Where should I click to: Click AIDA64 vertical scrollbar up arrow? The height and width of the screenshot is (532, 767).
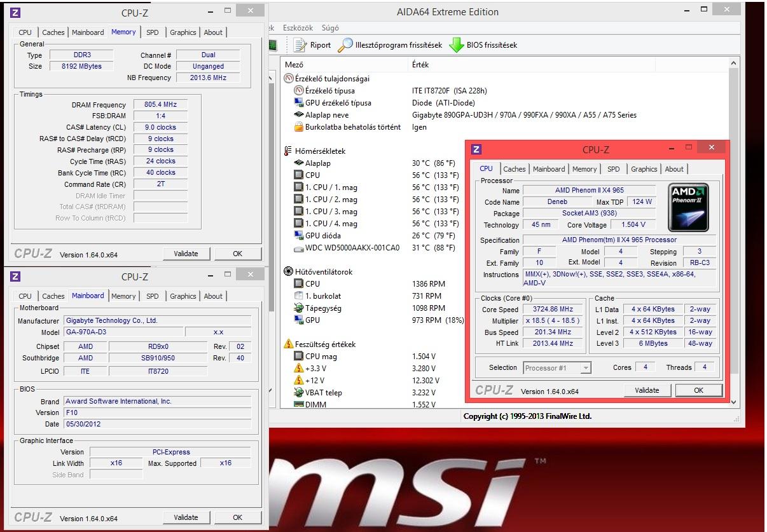(734, 64)
